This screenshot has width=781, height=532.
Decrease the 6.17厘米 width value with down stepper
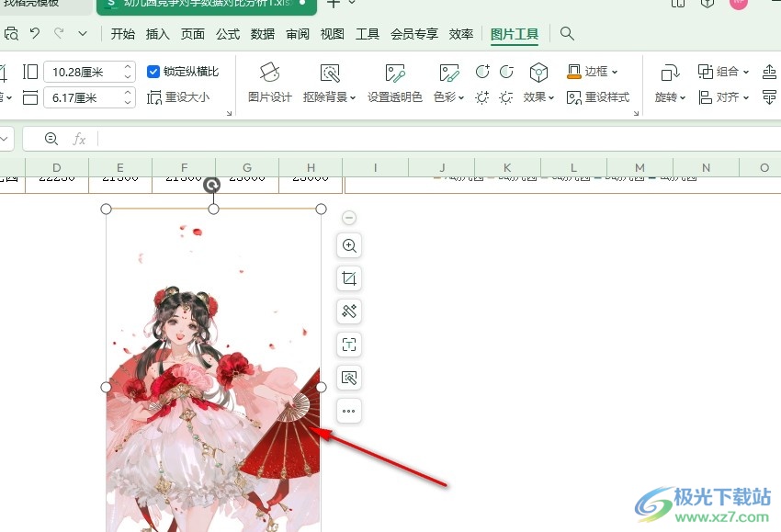tap(128, 102)
